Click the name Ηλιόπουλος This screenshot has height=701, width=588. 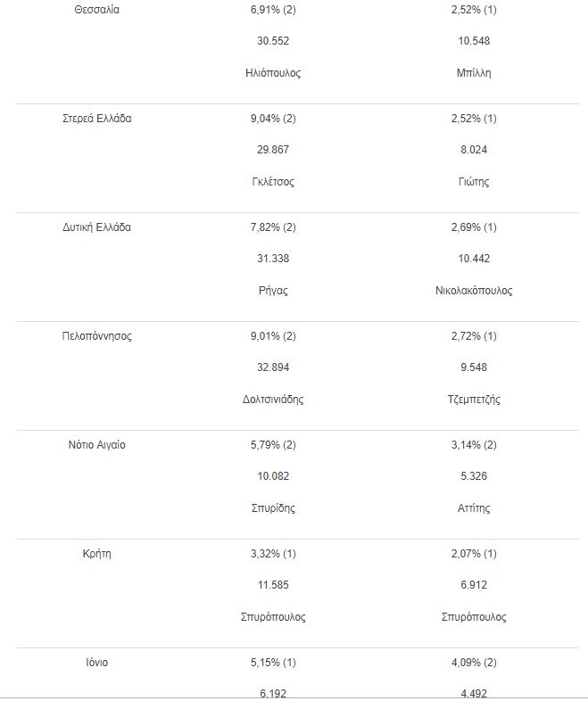272,73
